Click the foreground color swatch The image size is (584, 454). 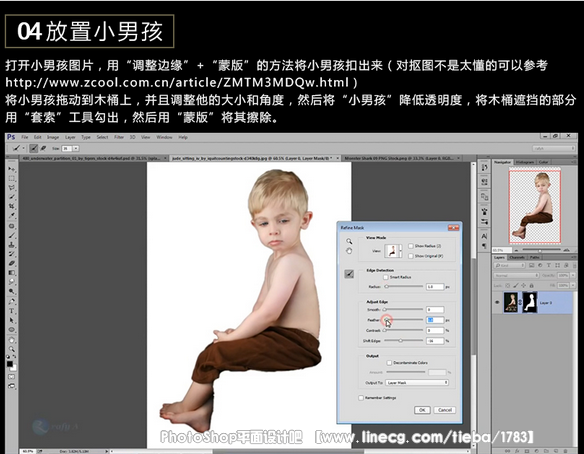(10, 364)
